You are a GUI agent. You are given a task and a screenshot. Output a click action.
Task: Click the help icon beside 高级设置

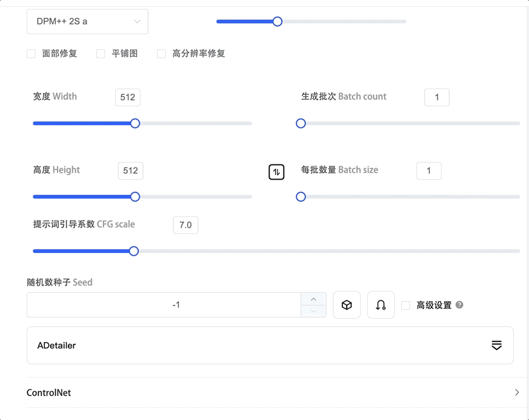[x=459, y=305]
